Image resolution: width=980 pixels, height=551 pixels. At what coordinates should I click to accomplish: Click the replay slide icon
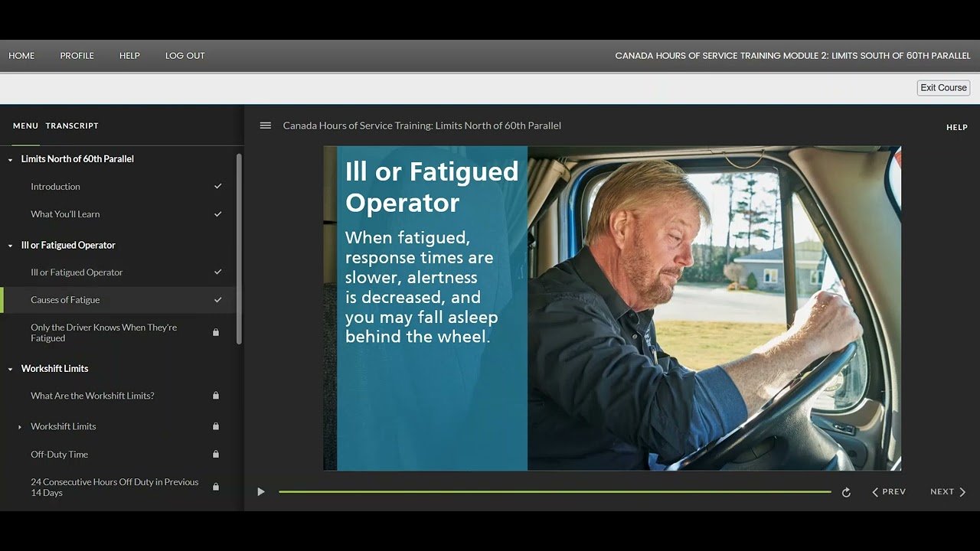[x=846, y=492]
